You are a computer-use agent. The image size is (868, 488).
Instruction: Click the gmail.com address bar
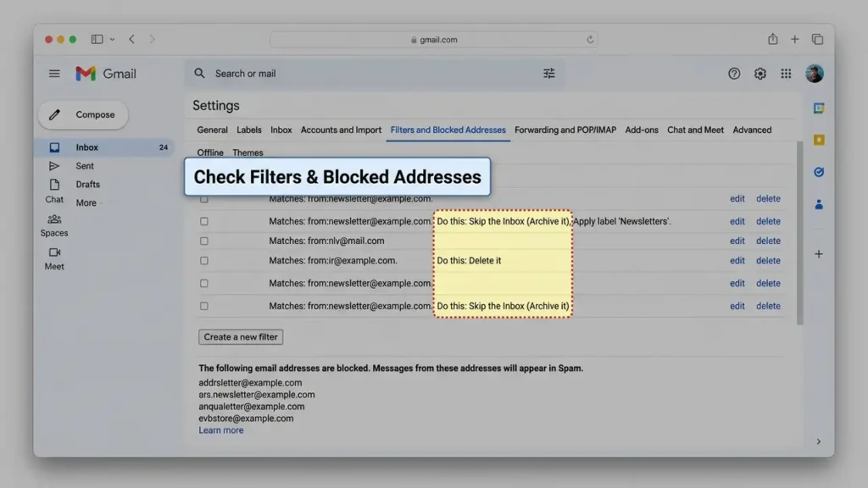[434, 40]
